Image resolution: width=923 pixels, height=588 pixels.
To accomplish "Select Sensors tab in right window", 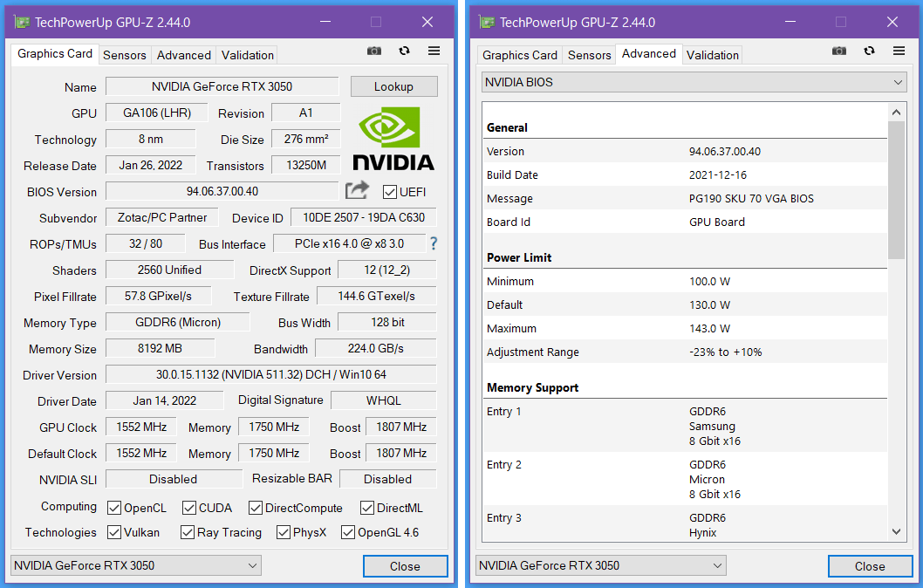I will click(589, 55).
